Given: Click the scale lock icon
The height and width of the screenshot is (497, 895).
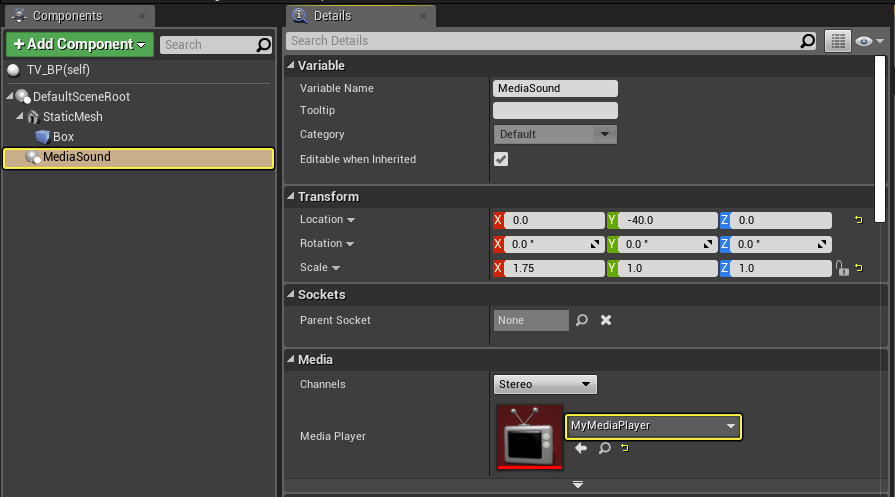Looking at the screenshot, I should tap(842, 268).
